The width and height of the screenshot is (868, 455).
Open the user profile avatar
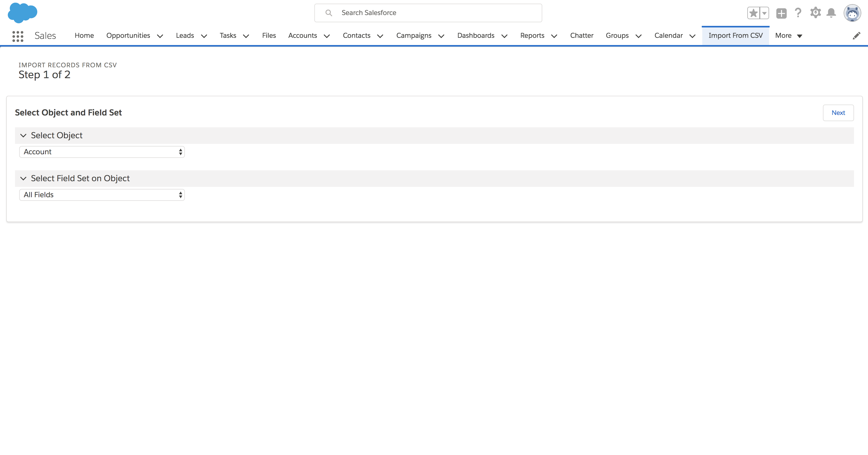pyautogui.click(x=852, y=13)
